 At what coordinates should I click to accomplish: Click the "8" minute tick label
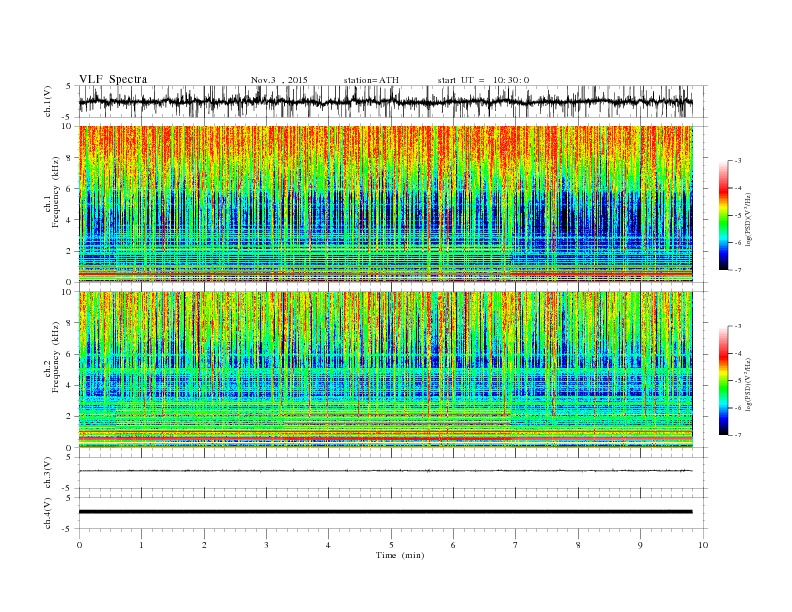click(x=578, y=545)
